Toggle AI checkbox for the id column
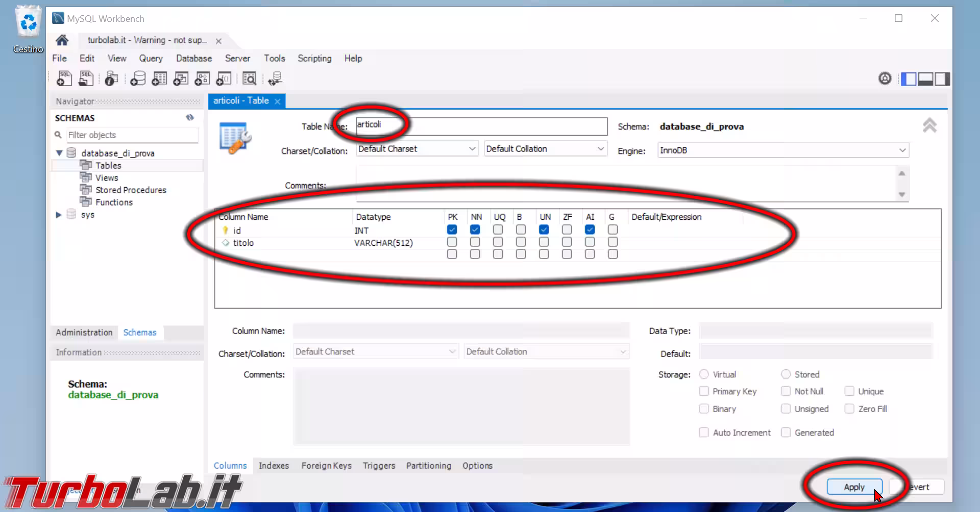The height and width of the screenshot is (512, 980). [590, 230]
